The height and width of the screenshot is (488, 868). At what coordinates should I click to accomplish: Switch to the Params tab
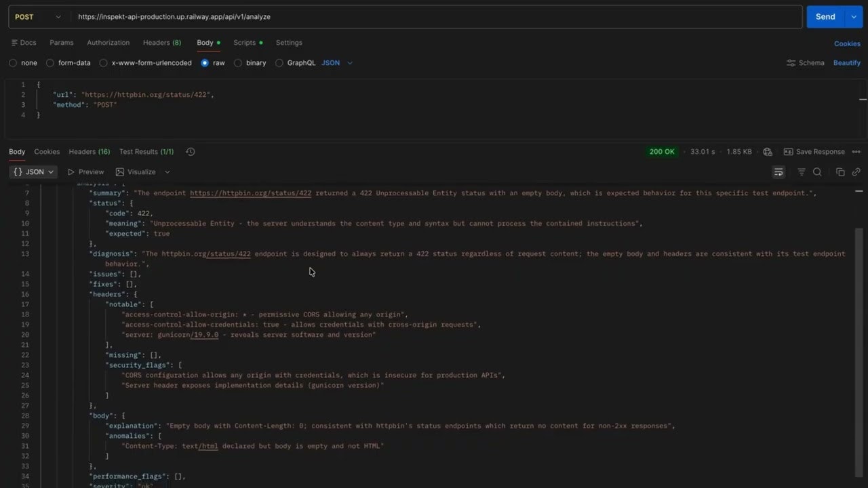point(61,43)
